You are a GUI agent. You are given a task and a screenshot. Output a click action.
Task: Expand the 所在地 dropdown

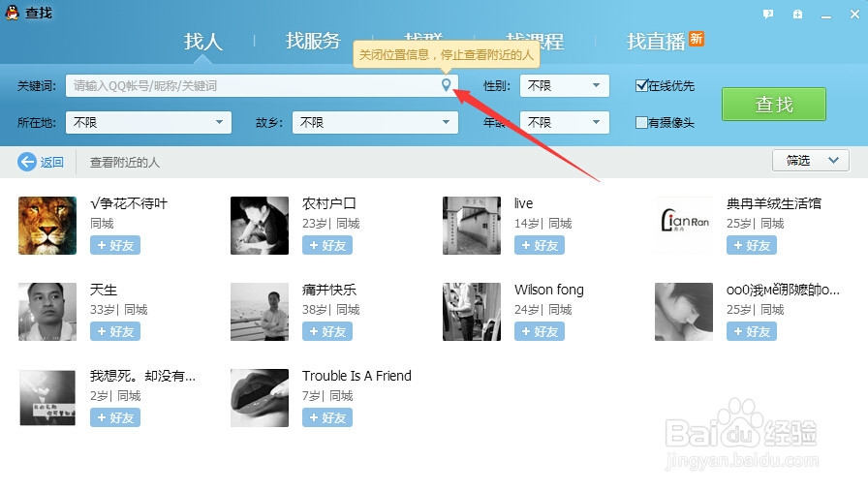[148, 122]
